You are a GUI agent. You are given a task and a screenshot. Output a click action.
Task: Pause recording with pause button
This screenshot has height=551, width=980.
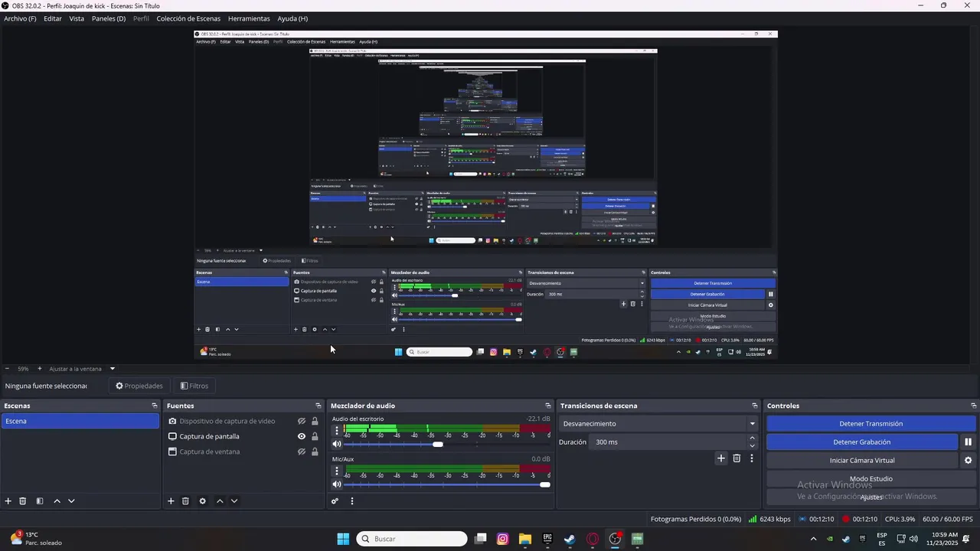point(968,442)
